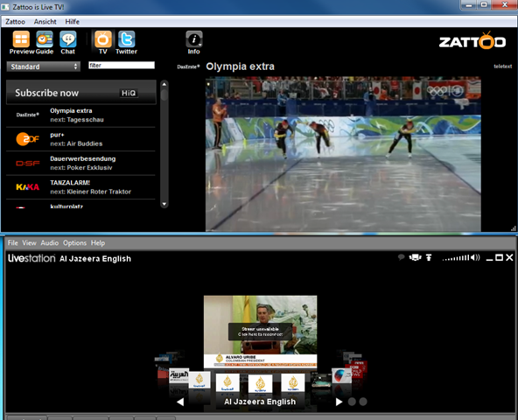This screenshot has width=518, height=420.
Task: Select the KiKA channel logo
Action: click(x=28, y=187)
